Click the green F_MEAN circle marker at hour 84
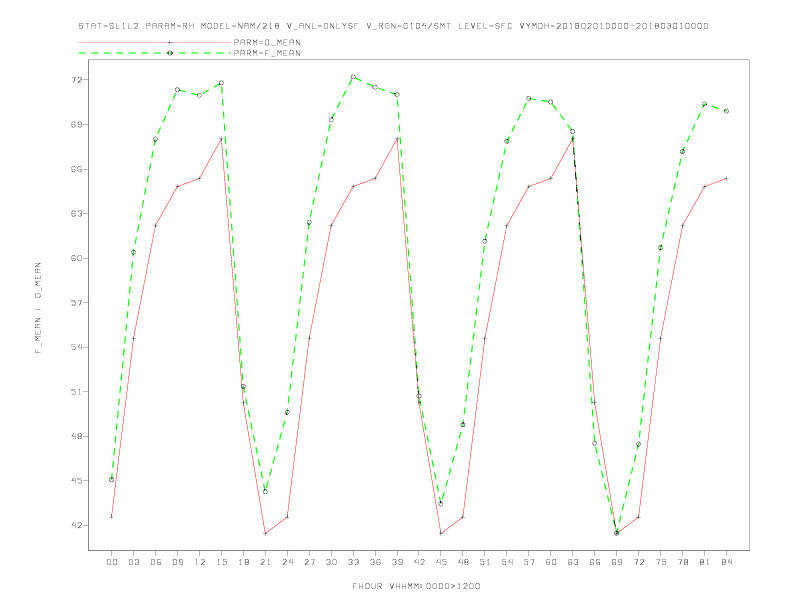792x612 pixels. [726, 111]
